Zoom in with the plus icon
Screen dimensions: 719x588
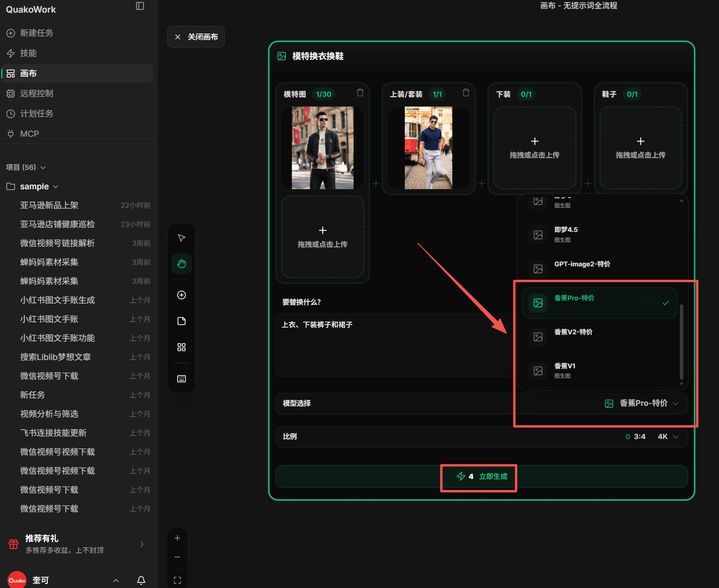pos(178,538)
